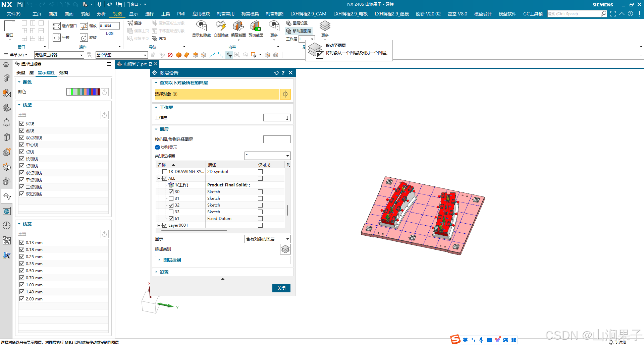Toggle the 0.13 mm line width checkbox
Viewport: 644px width, 346px height.
pyautogui.click(x=22, y=242)
